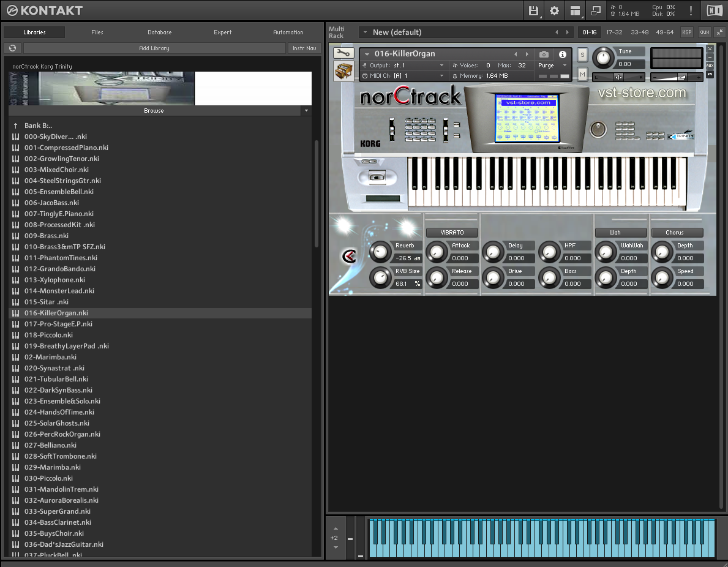Open the Browse library bar
Screen dimensions: 728x567
154,110
